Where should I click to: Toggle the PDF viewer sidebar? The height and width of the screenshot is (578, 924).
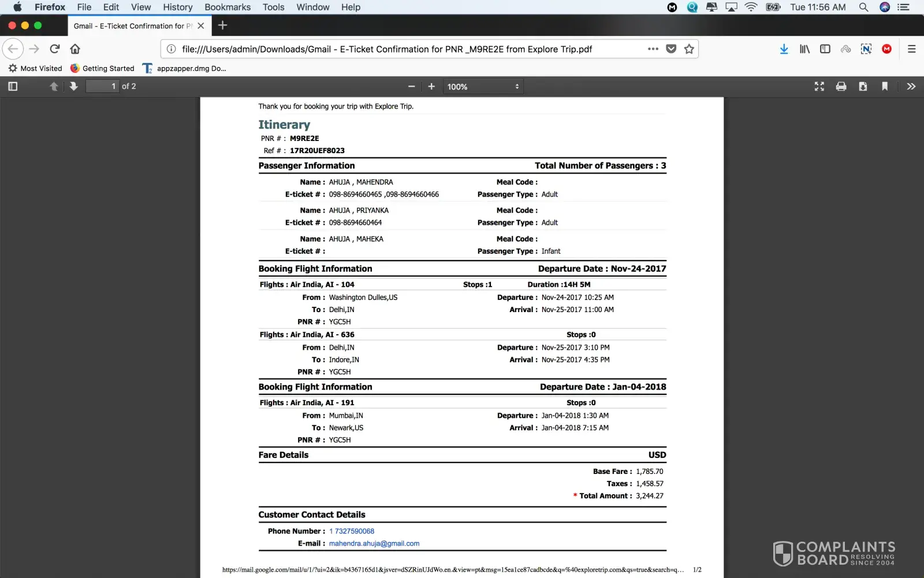[x=13, y=87]
